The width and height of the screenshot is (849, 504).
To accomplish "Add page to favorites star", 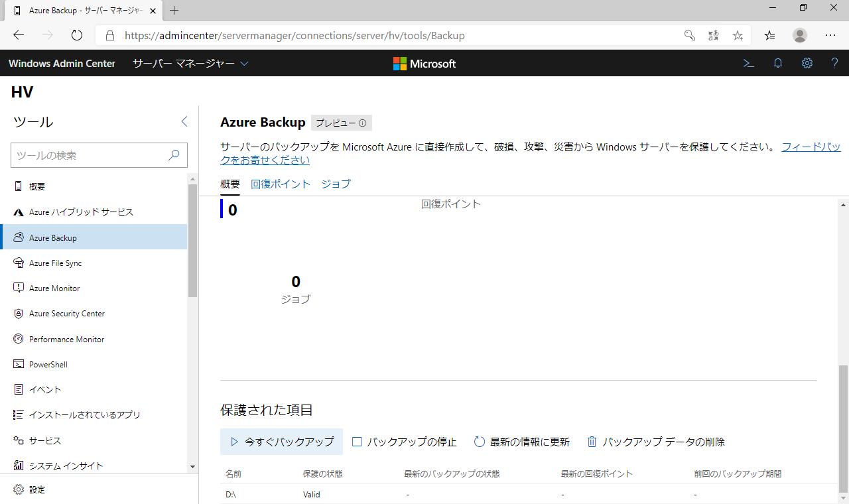I will [x=738, y=36].
